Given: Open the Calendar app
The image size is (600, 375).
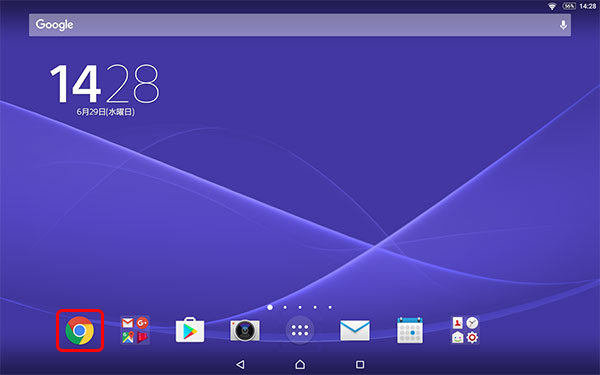Looking at the screenshot, I should coord(410,330).
